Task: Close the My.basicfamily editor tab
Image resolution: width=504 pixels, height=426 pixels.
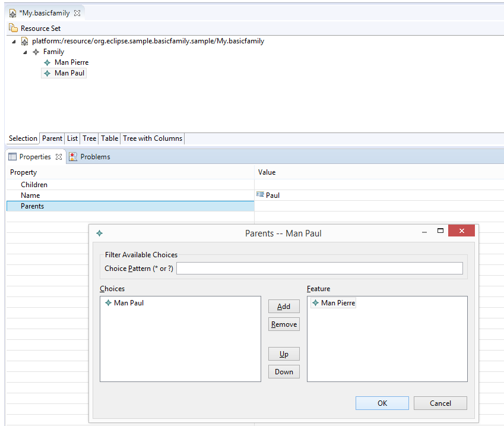Action: [x=77, y=13]
